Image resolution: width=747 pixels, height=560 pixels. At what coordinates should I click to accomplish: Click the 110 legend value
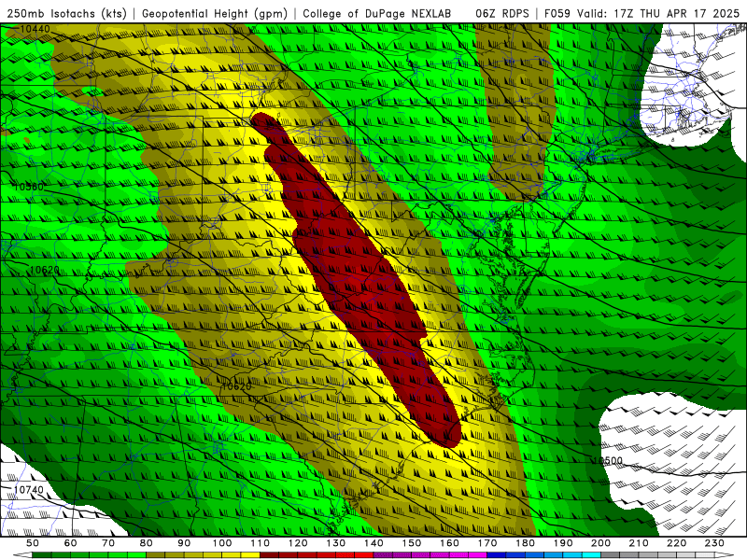click(261, 543)
